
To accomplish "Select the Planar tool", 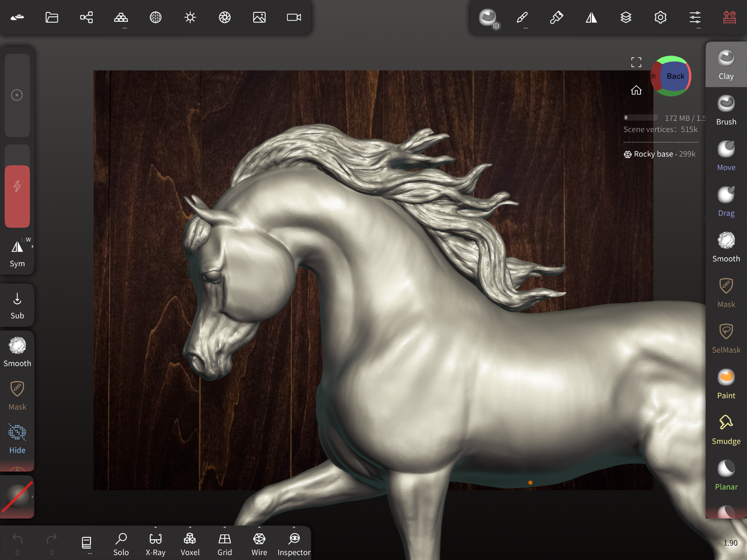I will (726, 475).
